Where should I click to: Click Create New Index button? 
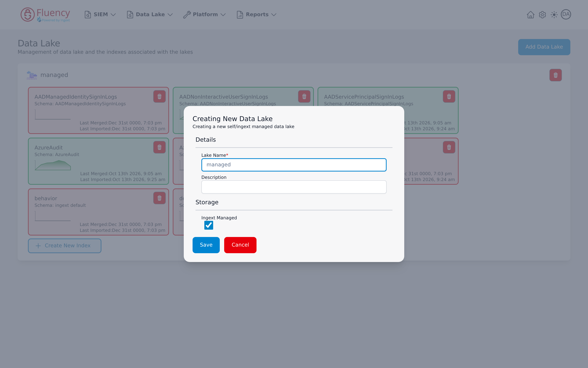(64, 246)
